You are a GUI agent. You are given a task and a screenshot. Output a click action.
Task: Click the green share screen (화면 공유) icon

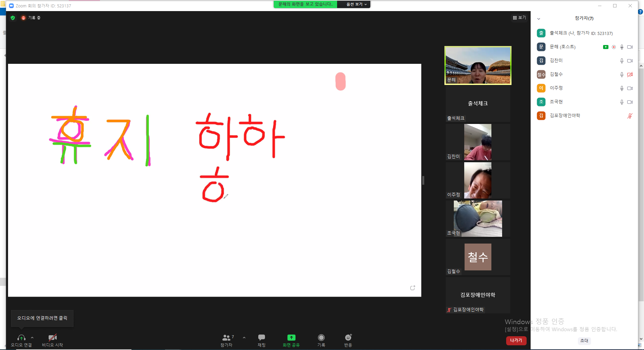(291, 337)
